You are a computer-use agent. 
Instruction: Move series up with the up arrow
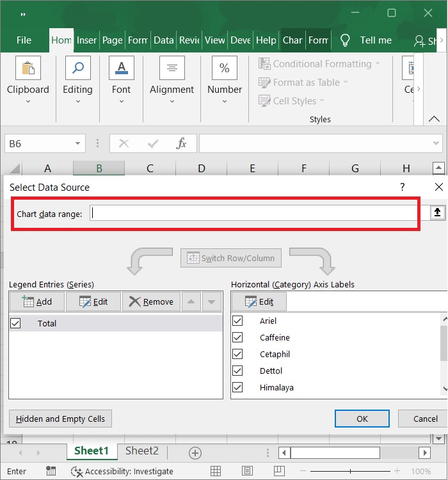pos(191,301)
